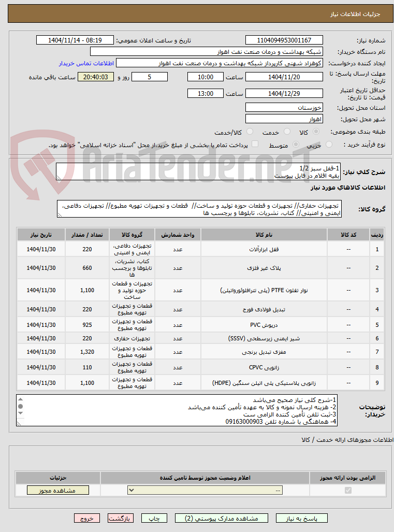The image size is (394, 532).
Task: Select the جزیی purchase type radio
Action: (329, 145)
